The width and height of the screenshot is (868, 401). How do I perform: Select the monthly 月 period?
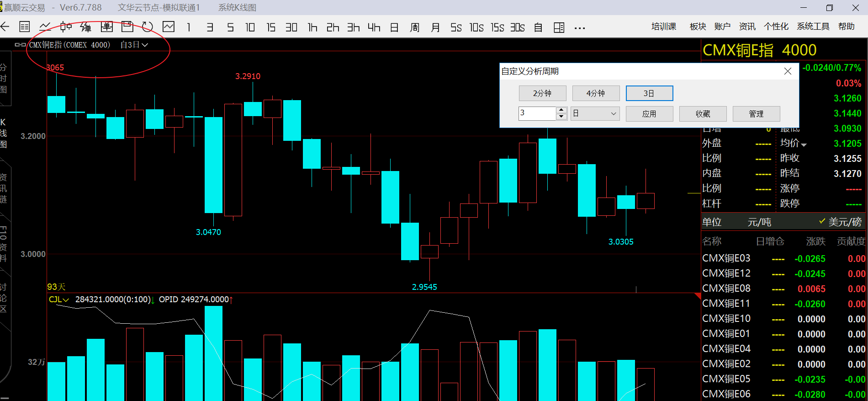click(435, 27)
